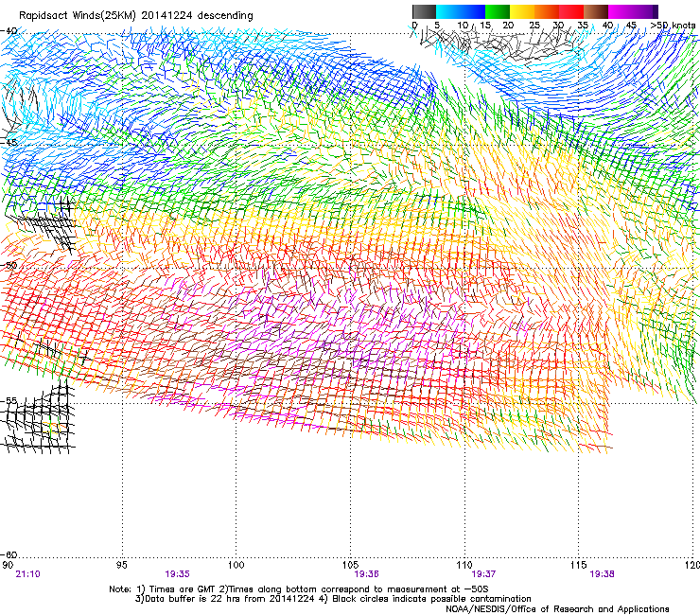Click the latitude label -60
Image resolution: width=700 pixels, height=615 pixels.
coord(9,554)
